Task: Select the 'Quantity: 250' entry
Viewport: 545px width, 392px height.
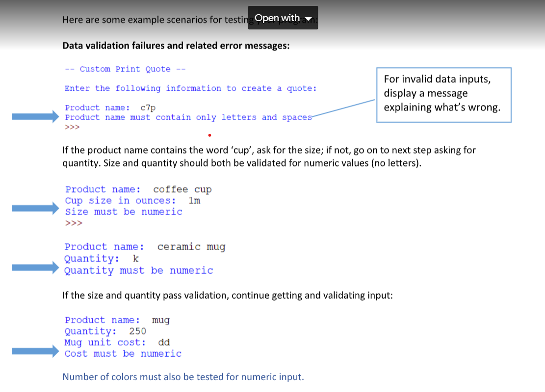Action: 105,331
